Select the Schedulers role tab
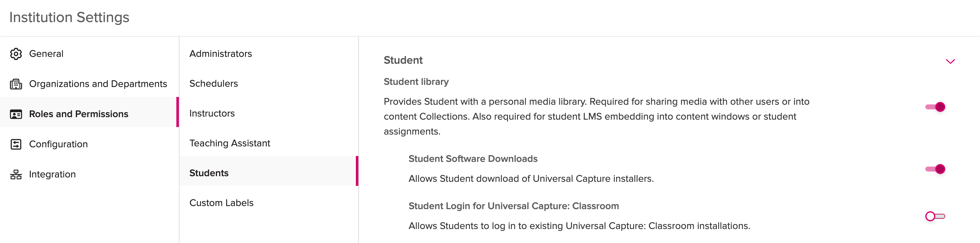 coord(213,83)
